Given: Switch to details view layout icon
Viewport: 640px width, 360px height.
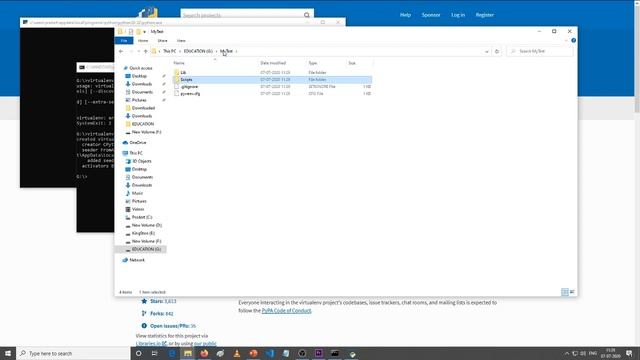Looking at the screenshot, I should pyautogui.click(x=565, y=292).
